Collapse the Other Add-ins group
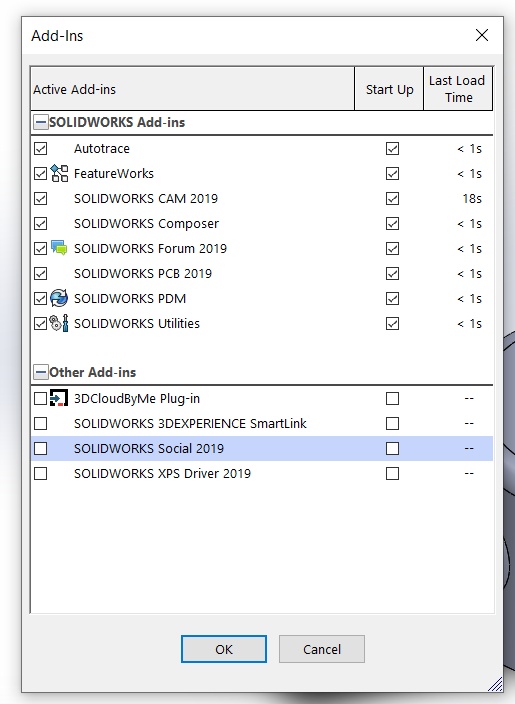Image resolution: width=515 pixels, height=704 pixels. pyautogui.click(x=41, y=372)
